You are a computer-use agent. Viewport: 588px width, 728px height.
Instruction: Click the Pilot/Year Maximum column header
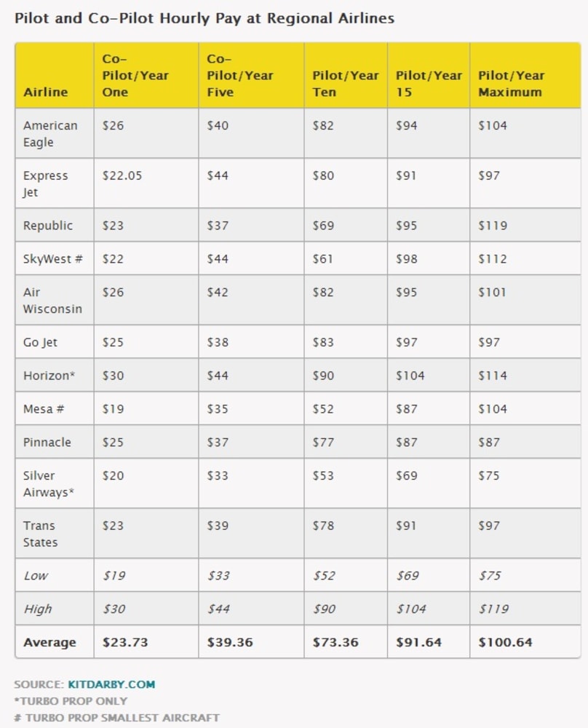(511, 84)
